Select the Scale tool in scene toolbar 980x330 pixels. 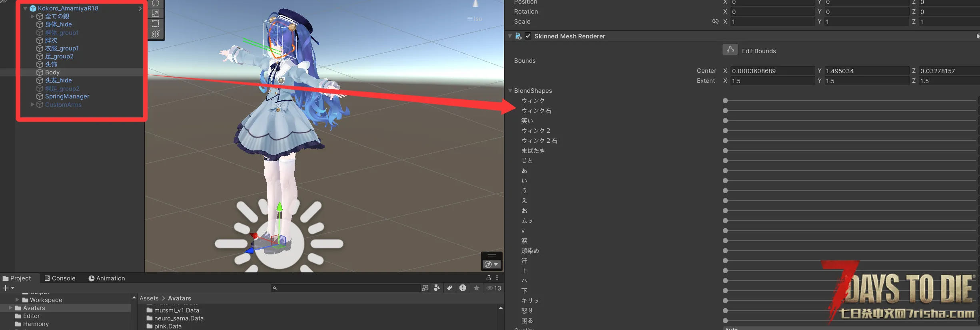156,14
